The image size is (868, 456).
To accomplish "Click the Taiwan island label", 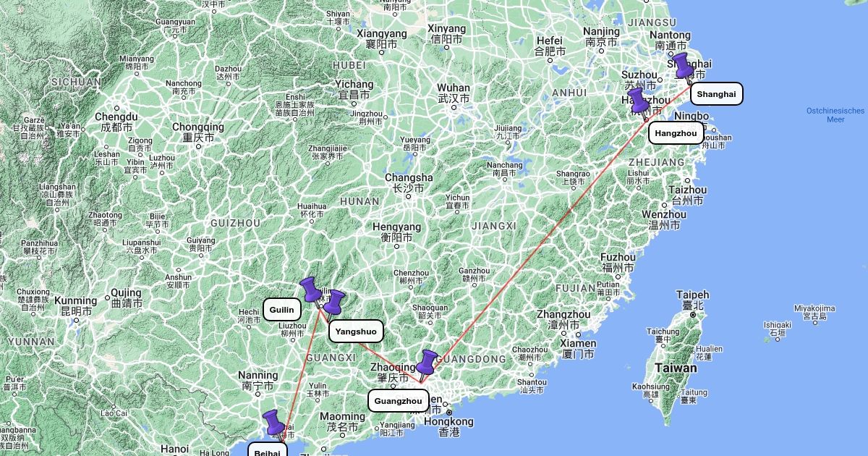I will [676, 368].
